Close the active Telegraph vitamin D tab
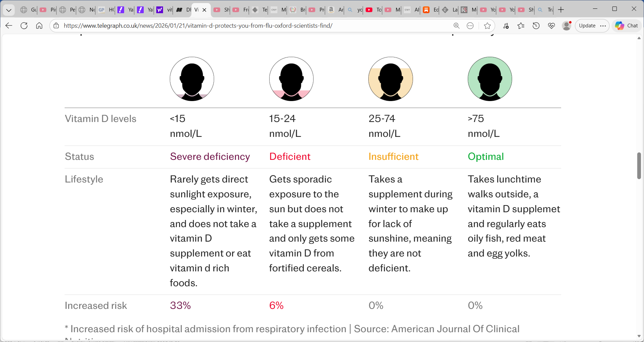This screenshot has height=342, width=644. (204, 10)
